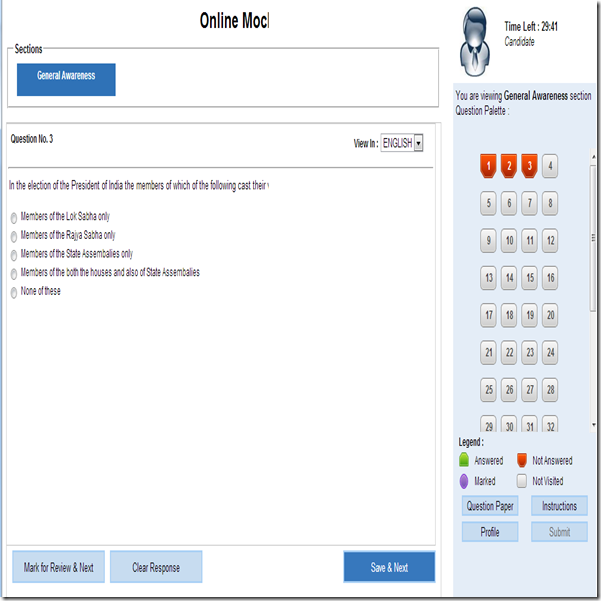Jump to question 4 in the palette

click(x=550, y=166)
